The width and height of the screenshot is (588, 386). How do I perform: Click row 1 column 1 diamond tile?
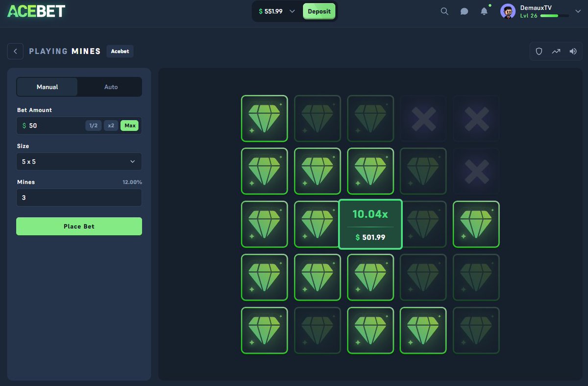265,118
